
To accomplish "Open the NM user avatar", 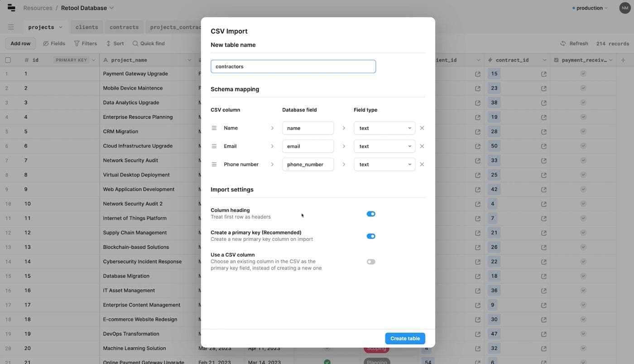I will pos(624,8).
